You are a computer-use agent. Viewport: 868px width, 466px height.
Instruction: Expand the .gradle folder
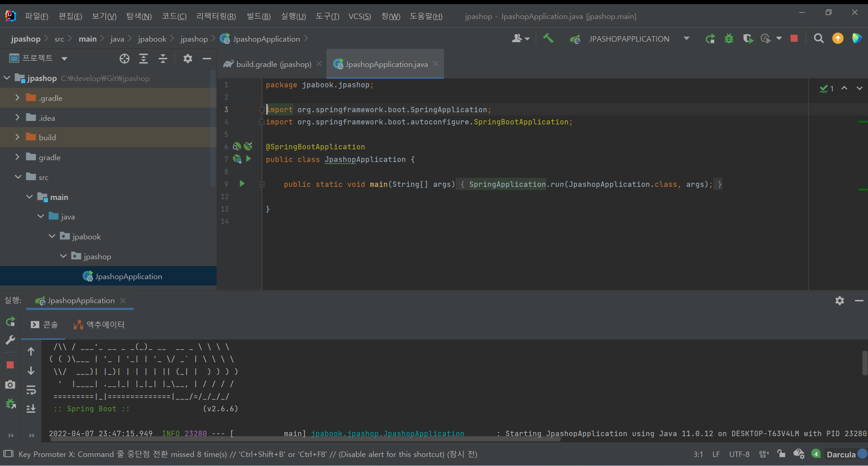click(17, 98)
